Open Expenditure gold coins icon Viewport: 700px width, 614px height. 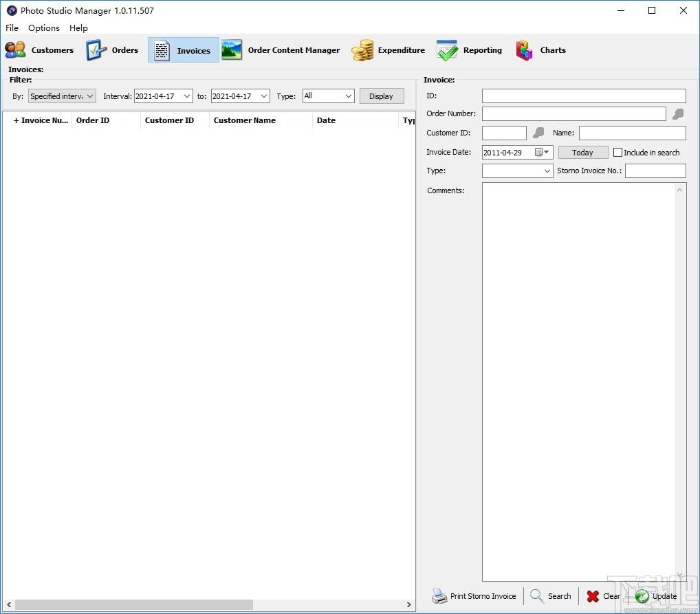click(x=362, y=50)
